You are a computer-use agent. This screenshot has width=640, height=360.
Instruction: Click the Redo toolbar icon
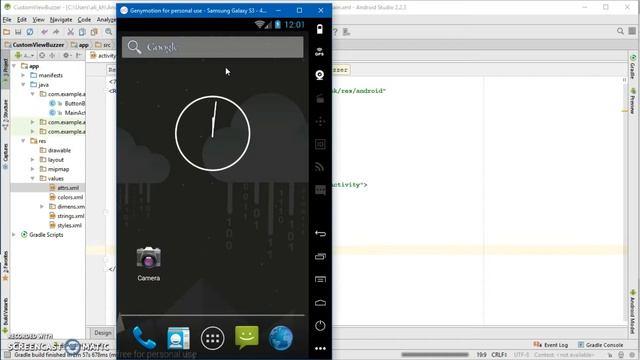pyautogui.click(x=56, y=32)
